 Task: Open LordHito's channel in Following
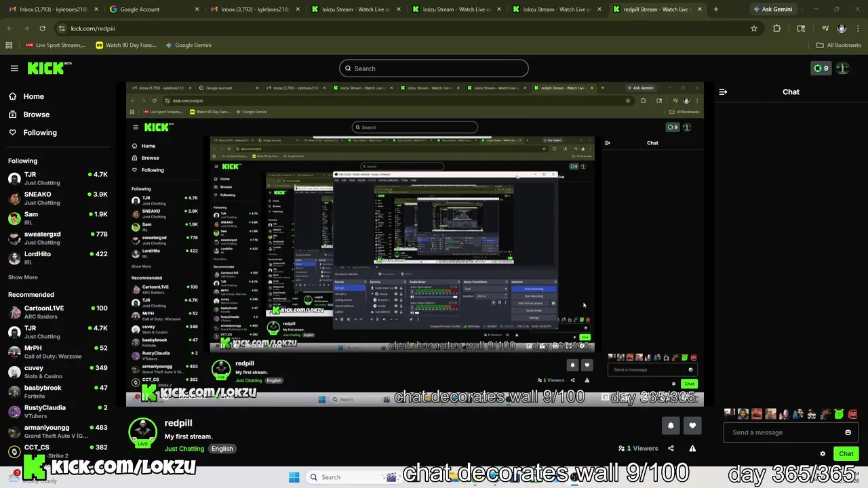tap(58, 258)
